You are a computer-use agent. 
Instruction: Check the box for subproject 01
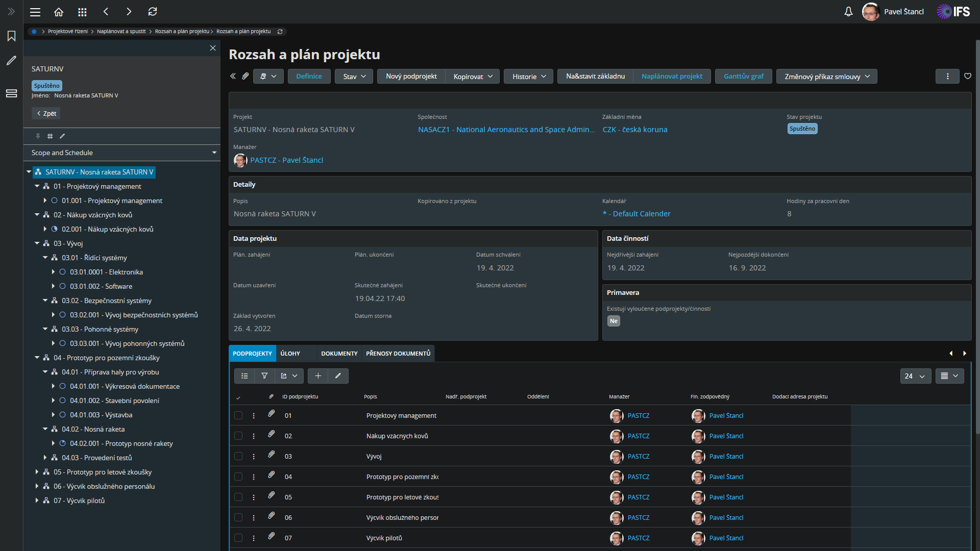238,416
